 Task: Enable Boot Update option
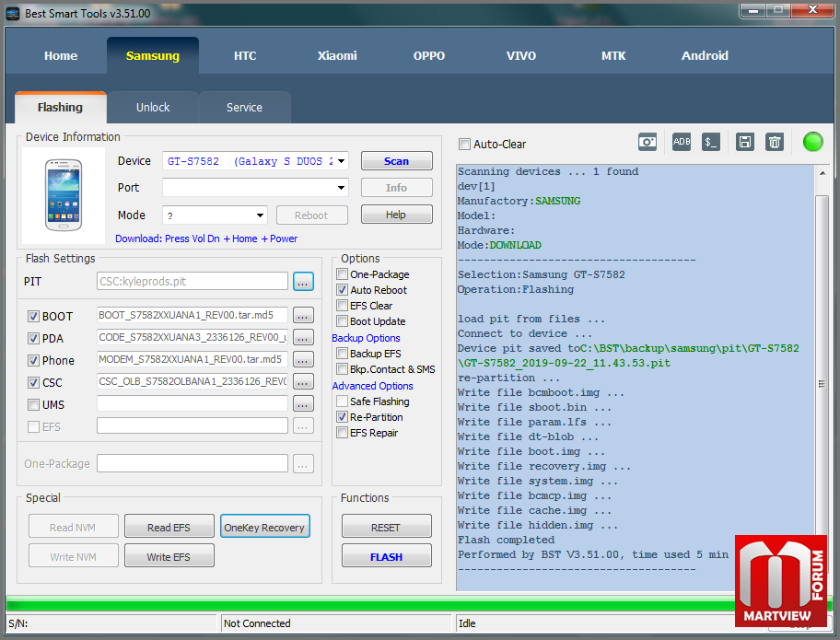click(343, 320)
